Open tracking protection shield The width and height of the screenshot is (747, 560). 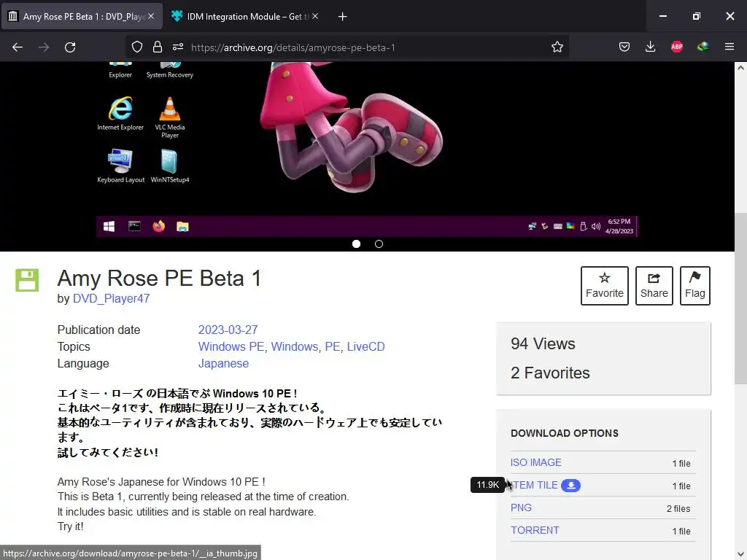tap(137, 47)
